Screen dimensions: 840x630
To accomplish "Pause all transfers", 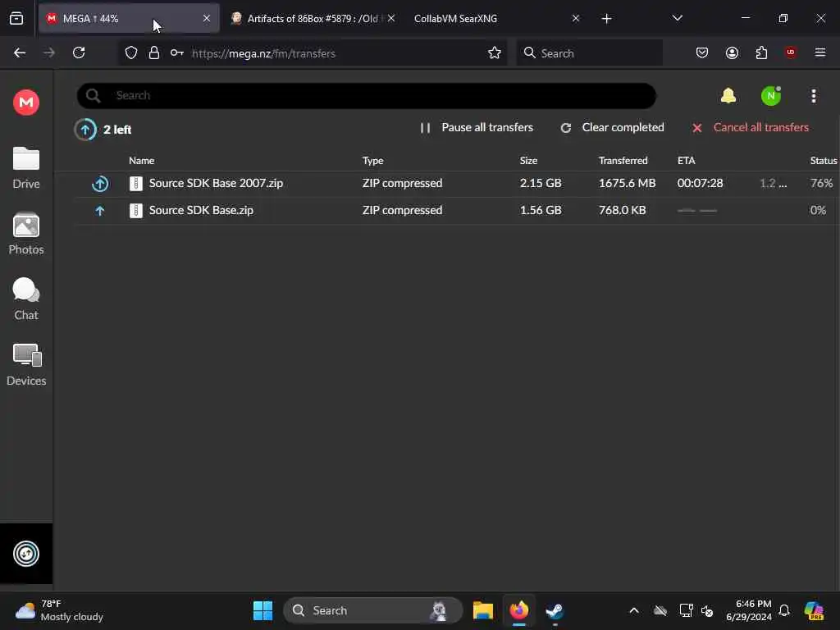I will click(477, 127).
